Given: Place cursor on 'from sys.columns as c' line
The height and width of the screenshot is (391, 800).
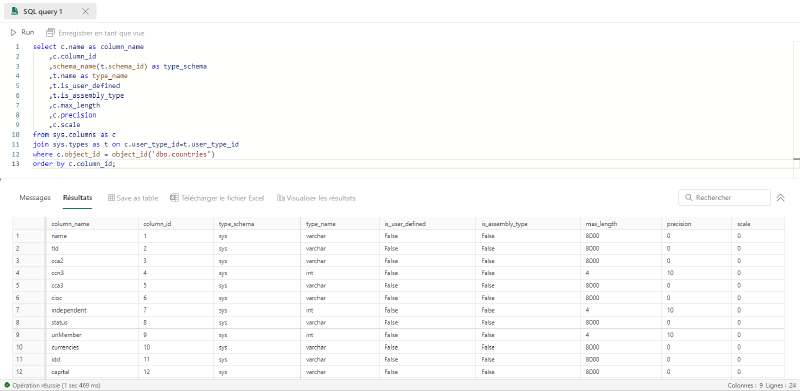Looking at the screenshot, I should click(74, 135).
